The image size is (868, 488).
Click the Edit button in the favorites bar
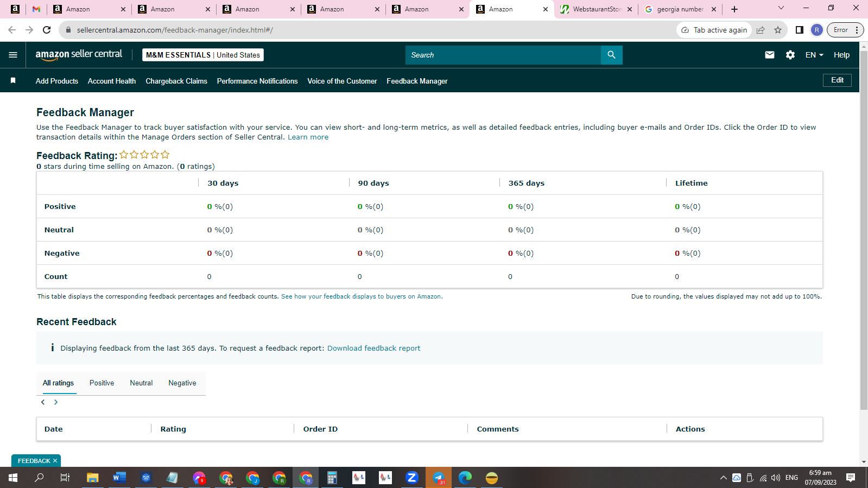click(837, 80)
